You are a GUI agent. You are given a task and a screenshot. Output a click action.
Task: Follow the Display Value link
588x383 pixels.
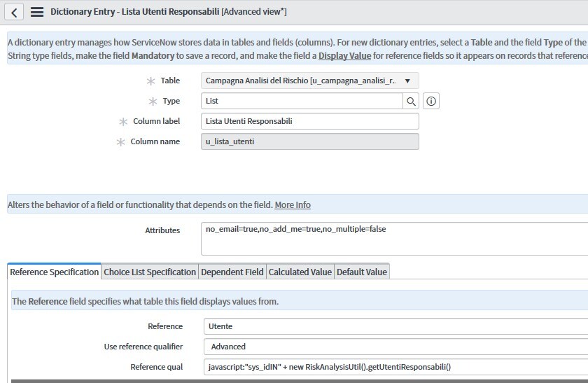[344, 56]
